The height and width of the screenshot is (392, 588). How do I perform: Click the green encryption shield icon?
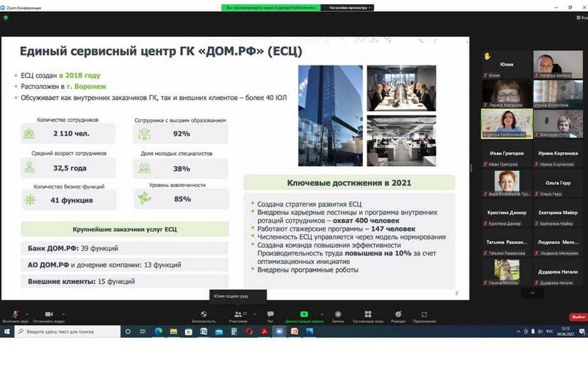point(6,18)
